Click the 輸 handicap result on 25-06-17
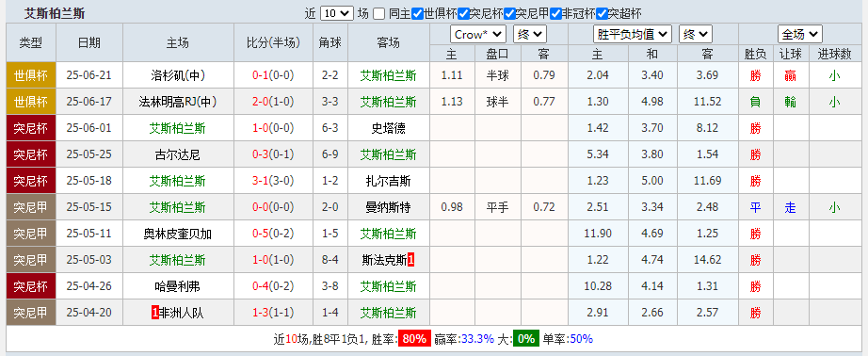This screenshot has height=356, width=868. [x=790, y=102]
